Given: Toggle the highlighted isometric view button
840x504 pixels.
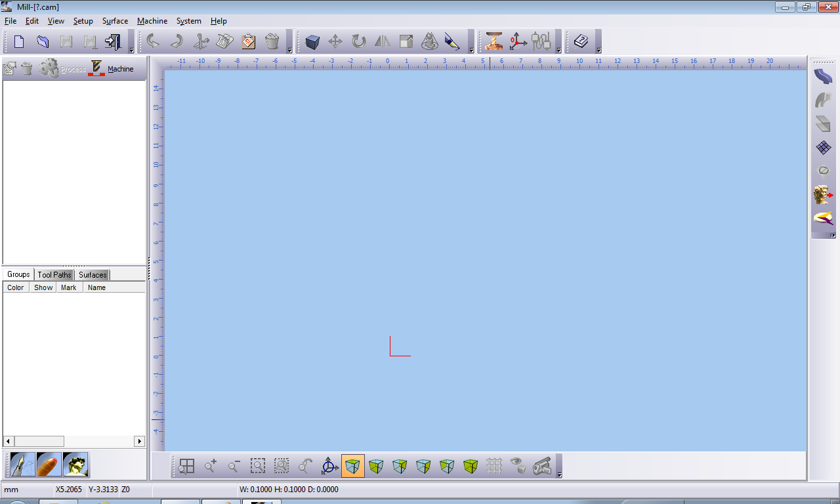Looking at the screenshot, I should coord(353,465).
